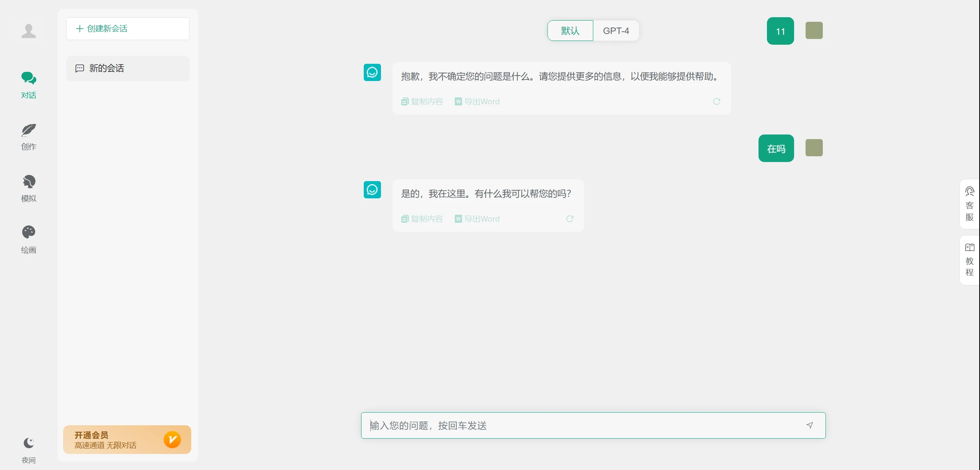Open the 教程 tutorial panel
Viewport: 980px width, 470px height.
[x=970, y=260]
